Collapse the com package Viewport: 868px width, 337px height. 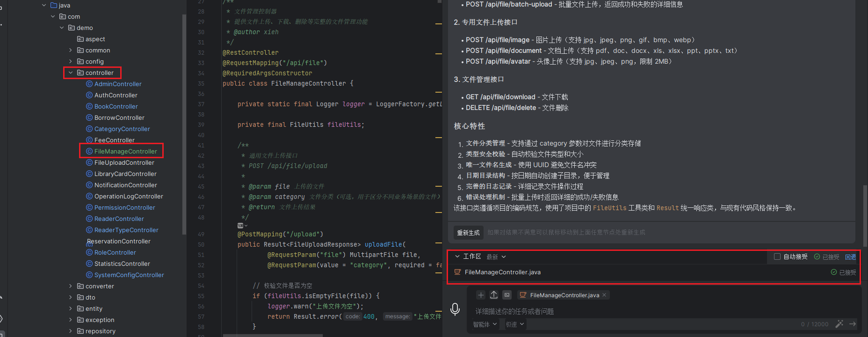click(53, 16)
